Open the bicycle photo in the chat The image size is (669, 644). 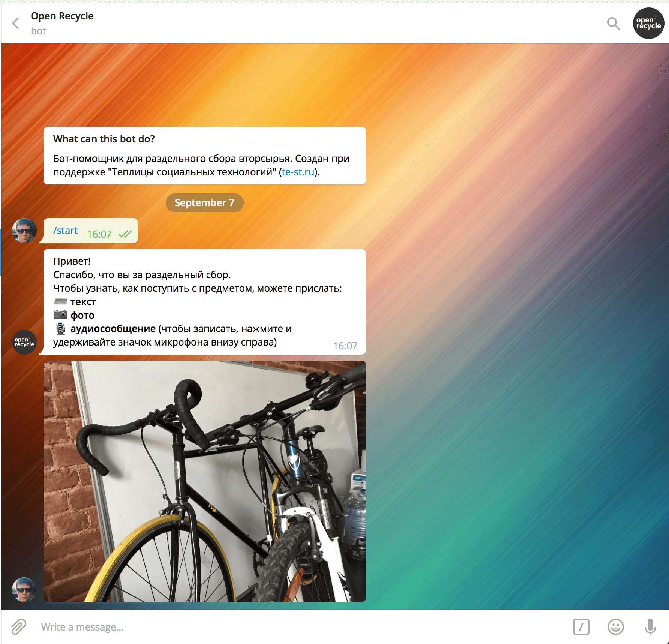(204, 481)
